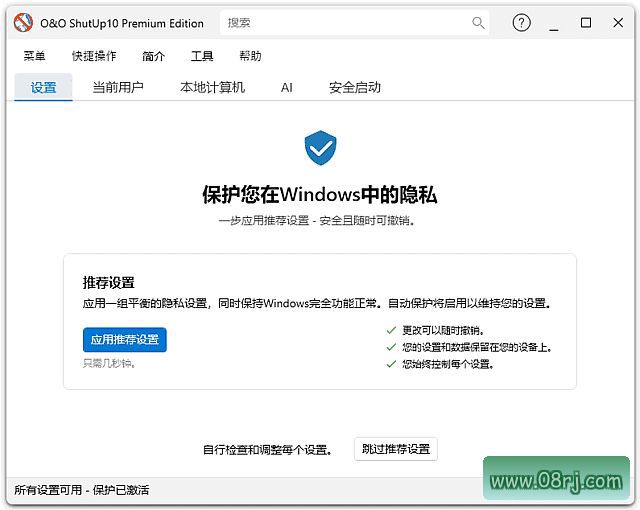Screen dimensions: 640x510
Task: Switch to the 安全启动 tab
Action: (355, 87)
